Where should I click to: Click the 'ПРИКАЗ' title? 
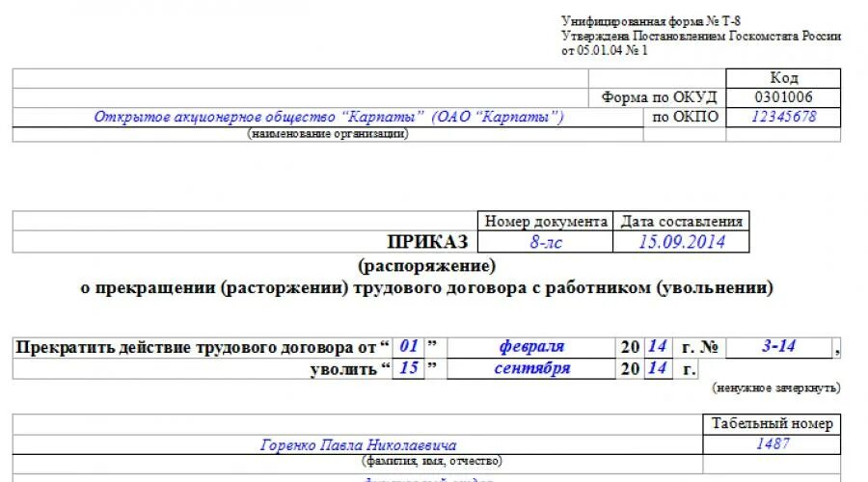pyautogui.click(x=427, y=242)
